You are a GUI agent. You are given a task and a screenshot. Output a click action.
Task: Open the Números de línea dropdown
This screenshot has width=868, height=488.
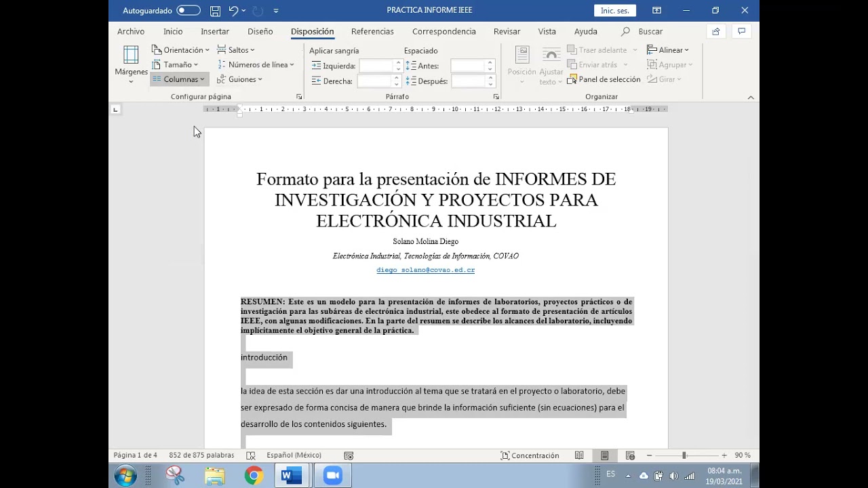coord(256,64)
